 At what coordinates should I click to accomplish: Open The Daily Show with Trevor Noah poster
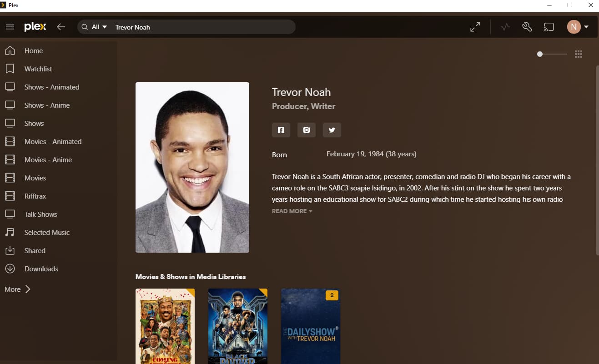(311, 326)
